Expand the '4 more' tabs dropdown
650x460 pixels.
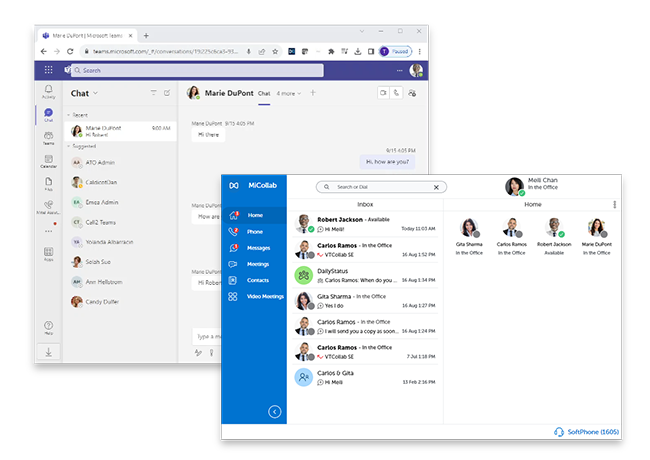289,93
